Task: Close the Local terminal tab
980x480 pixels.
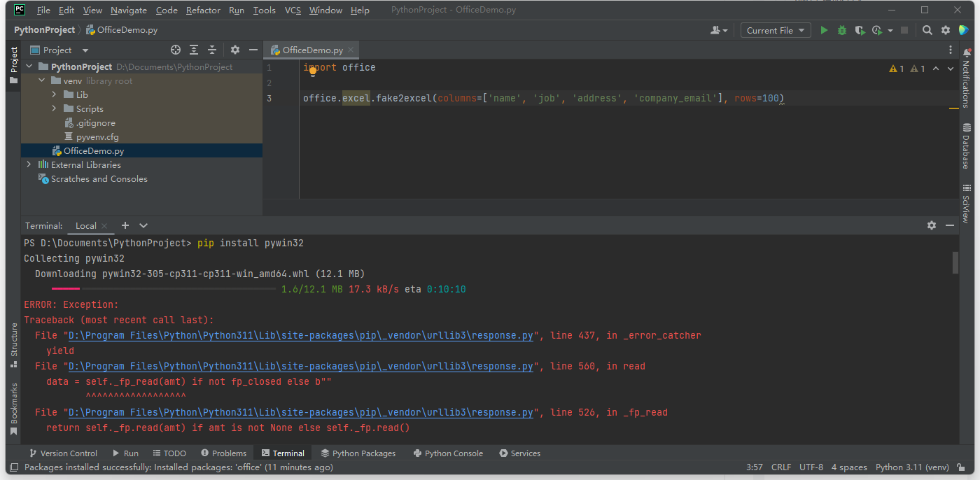Action: pyautogui.click(x=104, y=226)
